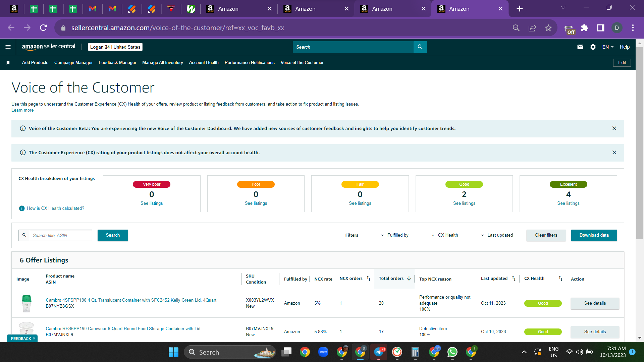Sort by Total orders down arrow

pos(409,279)
